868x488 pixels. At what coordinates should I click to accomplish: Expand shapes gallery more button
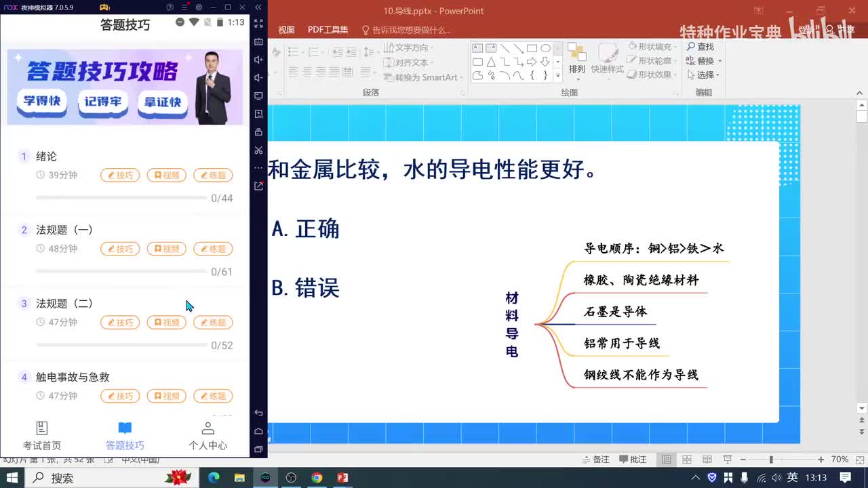pyautogui.click(x=558, y=76)
